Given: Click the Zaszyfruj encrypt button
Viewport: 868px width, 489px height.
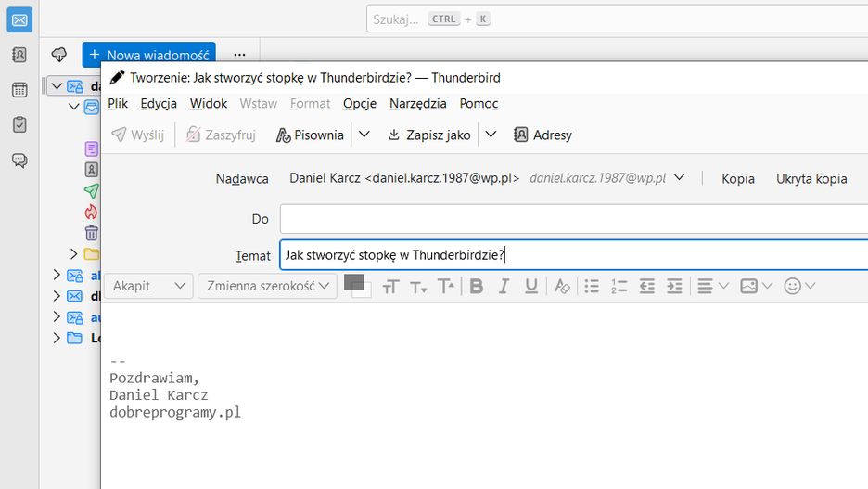Looking at the screenshot, I should pos(221,135).
